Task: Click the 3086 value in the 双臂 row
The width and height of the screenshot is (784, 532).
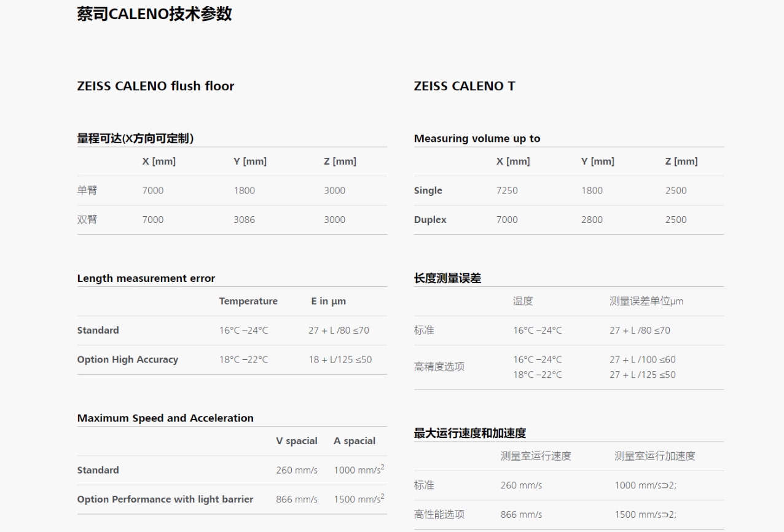Action: (x=244, y=220)
